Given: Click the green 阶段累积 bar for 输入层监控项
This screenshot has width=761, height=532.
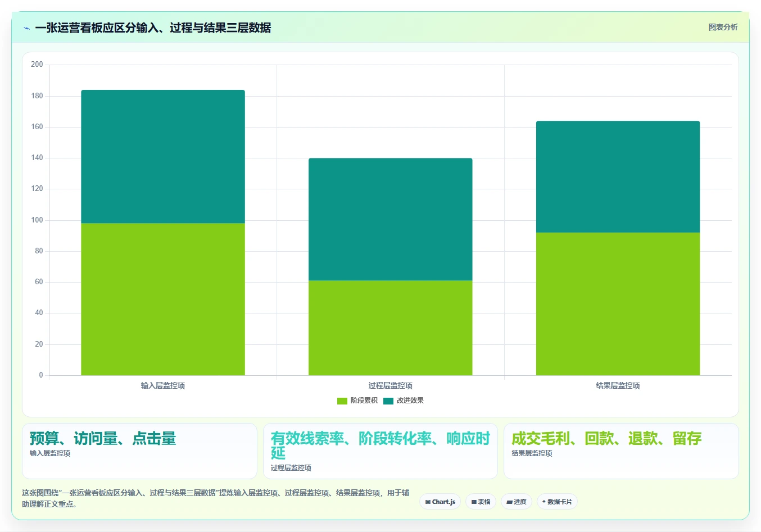Looking at the screenshot, I should 163,299.
